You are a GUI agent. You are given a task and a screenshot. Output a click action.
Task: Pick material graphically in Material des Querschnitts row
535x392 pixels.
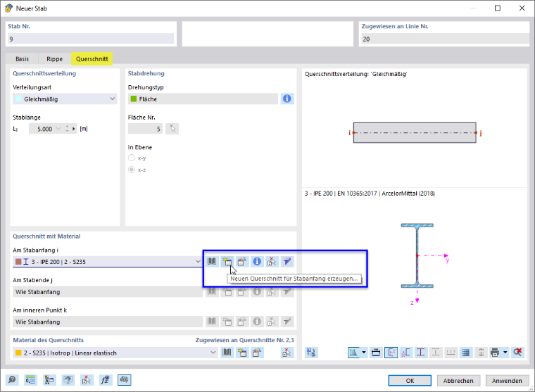pyautogui.click(x=287, y=353)
